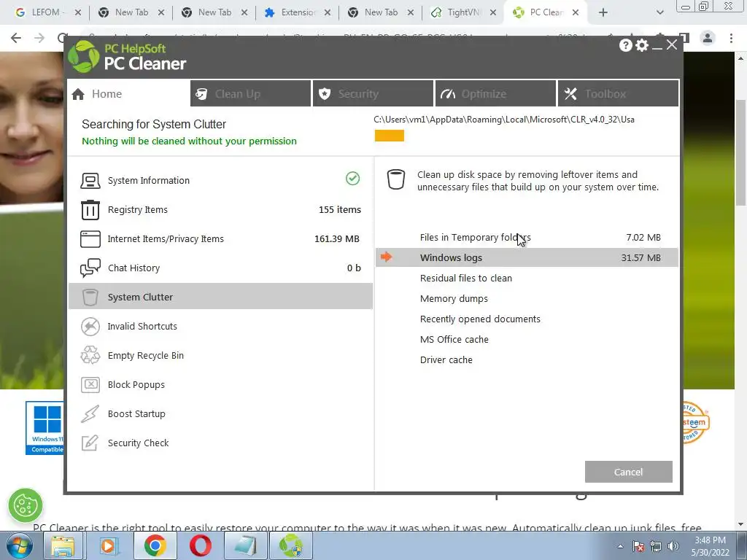Image resolution: width=747 pixels, height=560 pixels.
Task: Select the System Clutter row
Action: pos(220,296)
